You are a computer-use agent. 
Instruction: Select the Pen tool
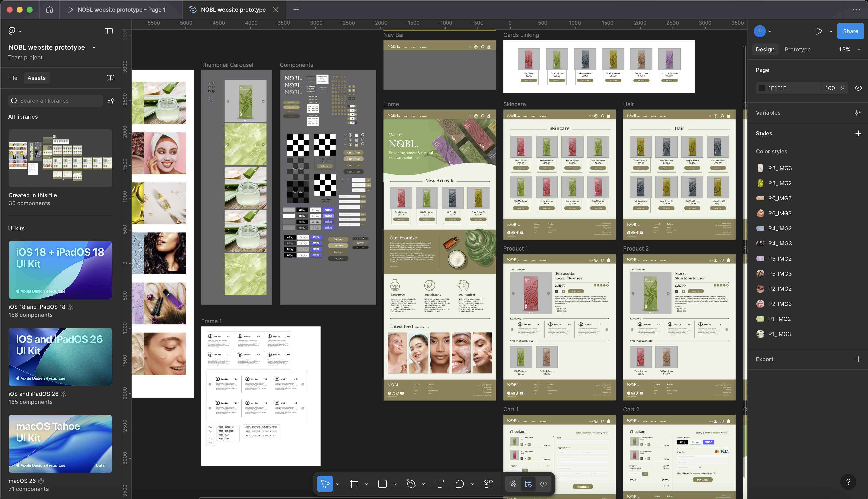click(x=411, y=484)
